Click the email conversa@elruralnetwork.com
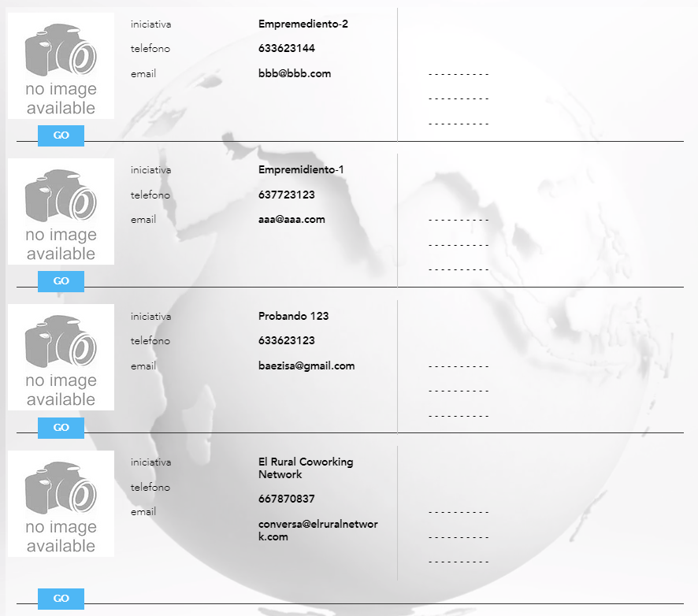 point(317,531)
